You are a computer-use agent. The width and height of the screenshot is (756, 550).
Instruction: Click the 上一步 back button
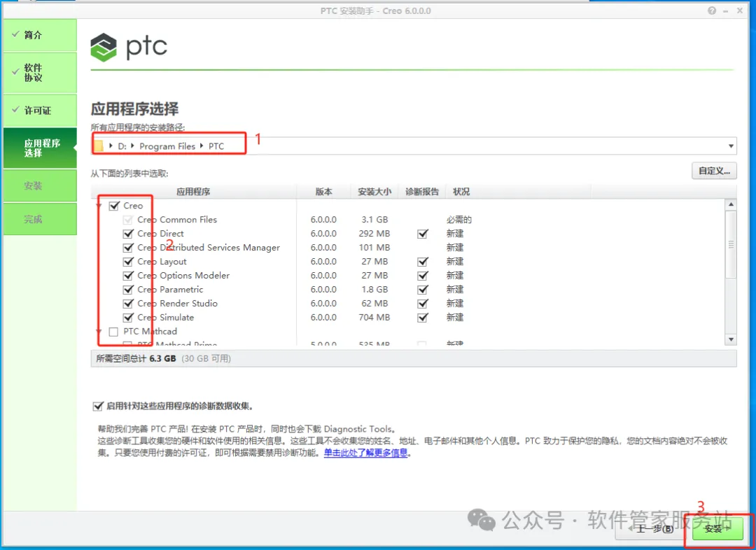652,529
